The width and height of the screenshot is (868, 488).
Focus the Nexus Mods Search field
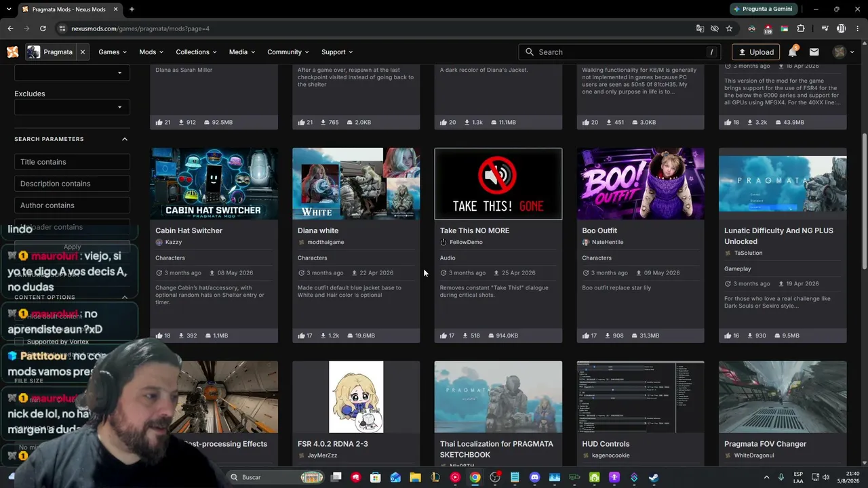620,52
